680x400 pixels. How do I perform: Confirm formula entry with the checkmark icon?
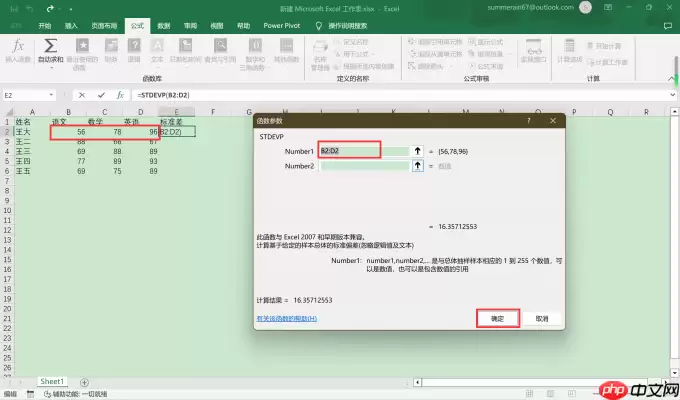(x=101, y=95)
